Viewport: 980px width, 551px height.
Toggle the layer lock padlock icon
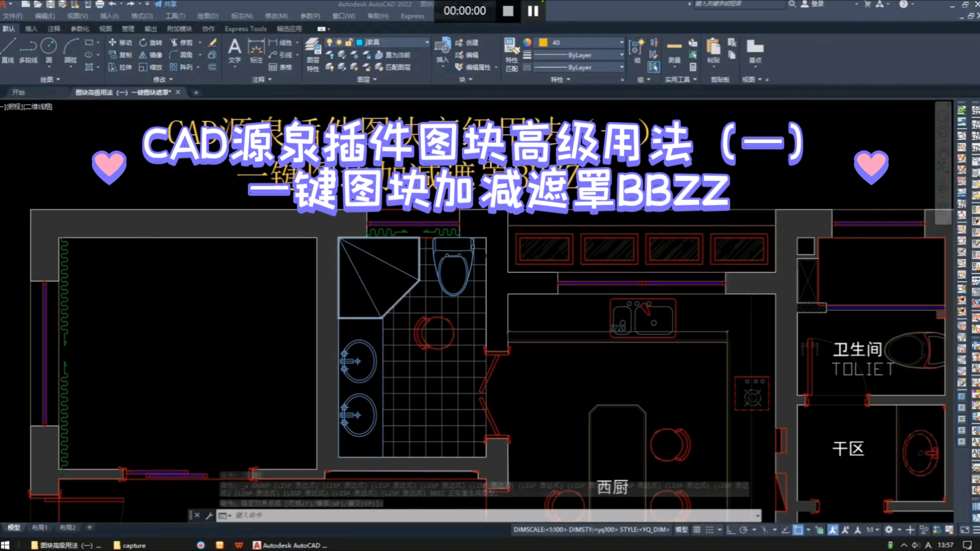pyautogui.click(x=349, y=42)
